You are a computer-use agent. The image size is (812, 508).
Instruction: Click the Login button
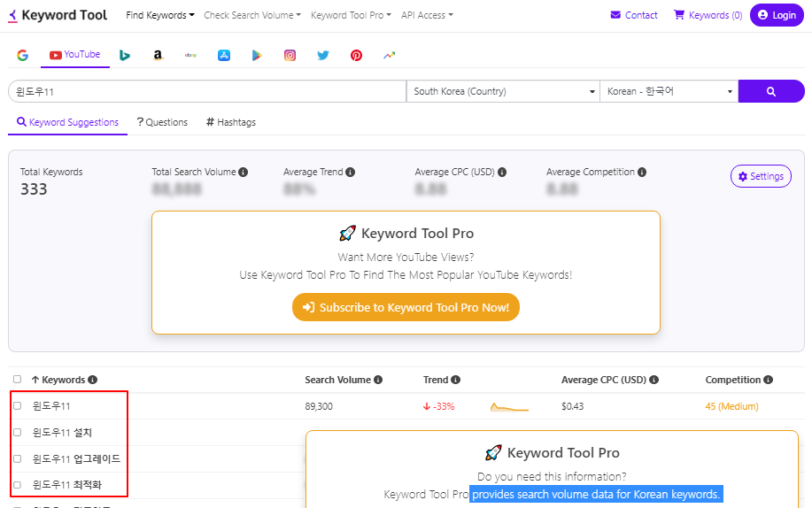(x=777, y=15)
